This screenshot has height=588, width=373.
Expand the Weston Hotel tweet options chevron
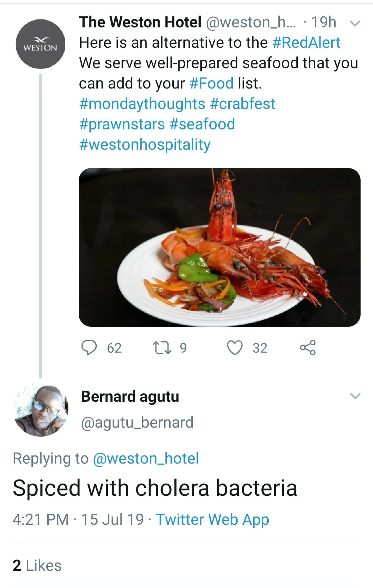pyautogui.click(x=355, y=24)
